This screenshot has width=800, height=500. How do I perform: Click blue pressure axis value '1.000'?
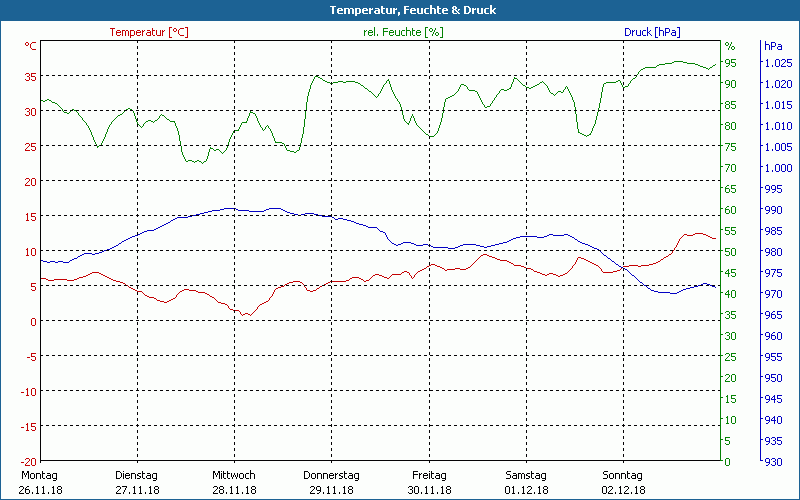click(778, 168)
